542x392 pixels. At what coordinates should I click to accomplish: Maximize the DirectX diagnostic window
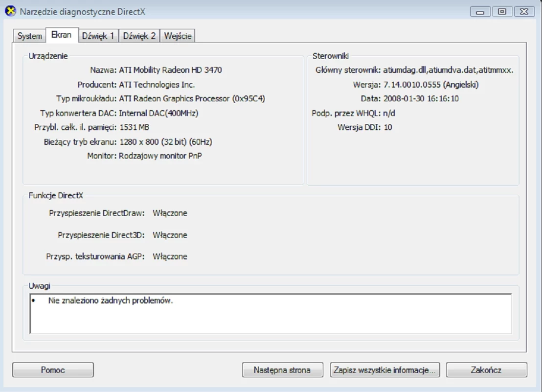tap(502, 12)
